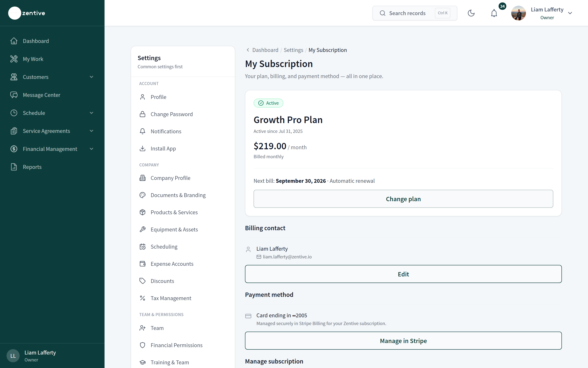
Task: Click the user avatar photo in header
Action: pyautogui.click(x=519, y=13)
